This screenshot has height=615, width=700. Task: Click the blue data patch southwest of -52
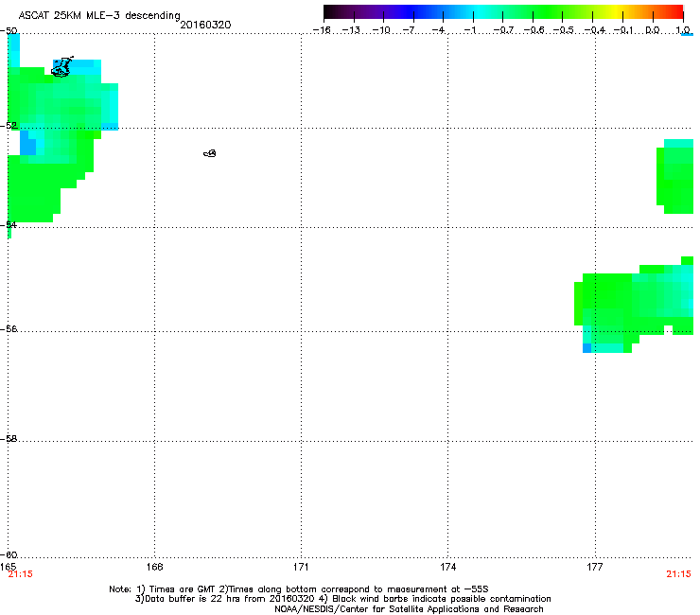pos(28,144)
